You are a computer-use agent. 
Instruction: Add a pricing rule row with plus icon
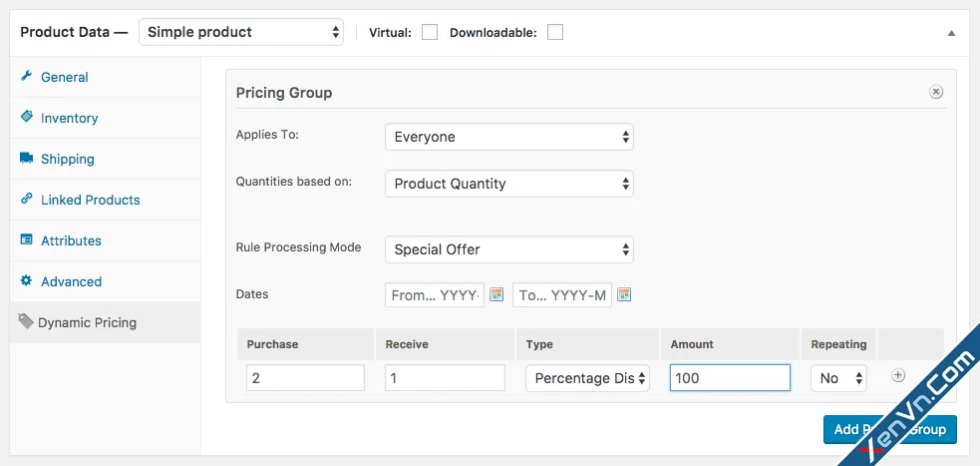click(897, 375)
